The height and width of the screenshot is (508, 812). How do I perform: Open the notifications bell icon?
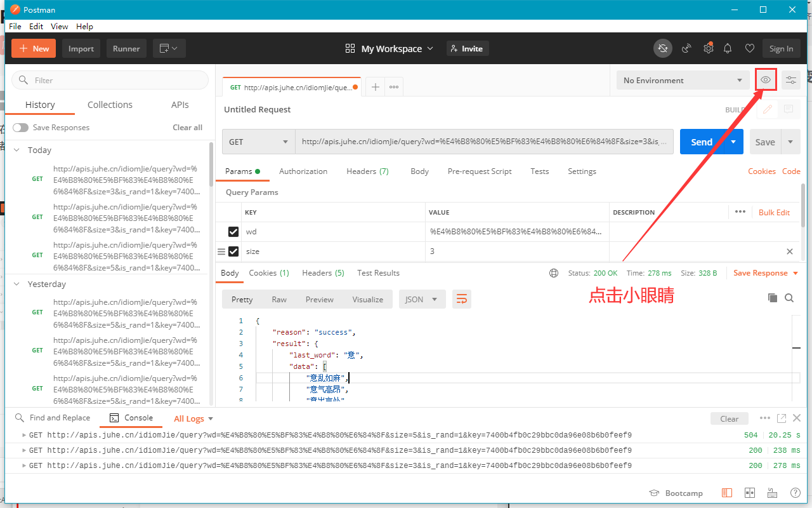click(728, 48)
